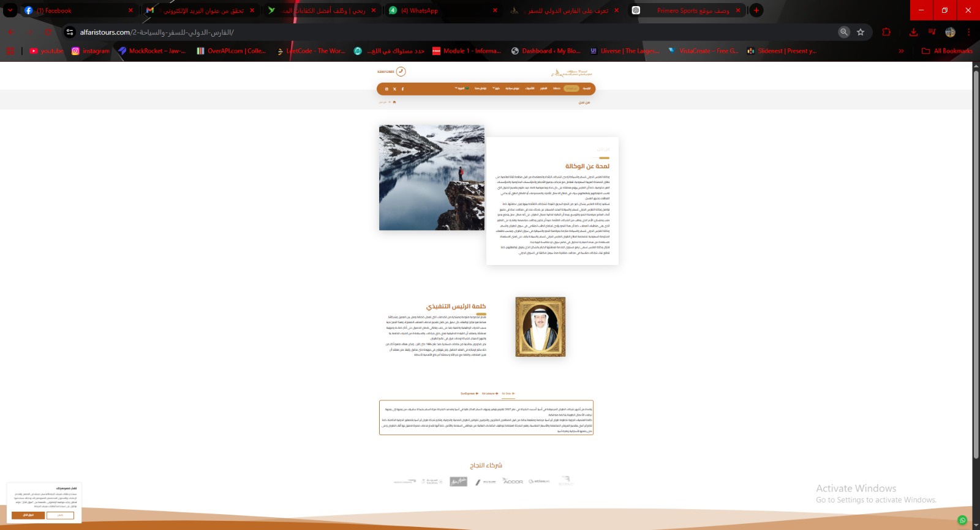Screen dimensions: 980x530
Task: Bookmark this page with the star icon
Action: [x=861, y=32]
